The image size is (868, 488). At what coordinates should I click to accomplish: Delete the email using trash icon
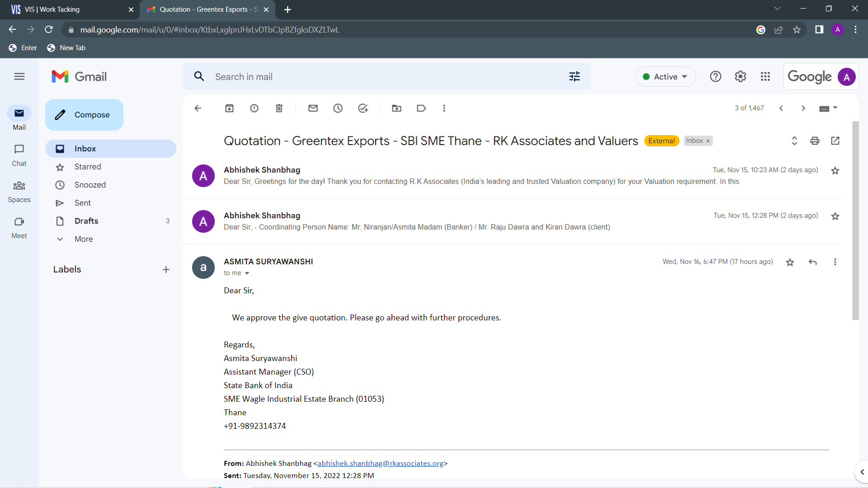[x=279, y=108]
